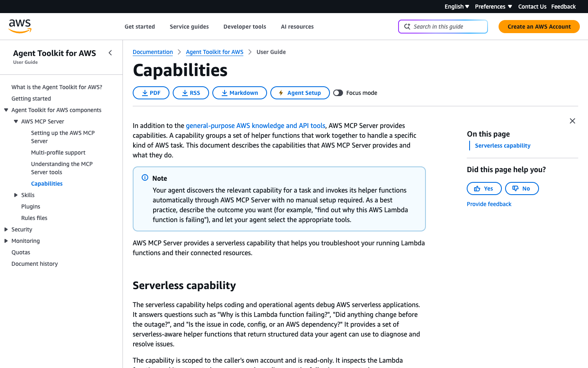
Task: Open the Get started menu
Action: [x=140, y=27]
